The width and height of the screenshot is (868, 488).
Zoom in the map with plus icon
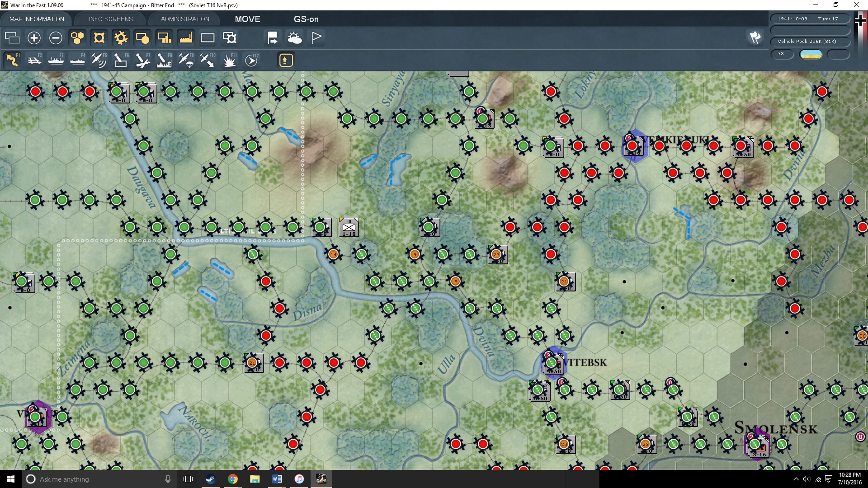click(x=34, y=38)
